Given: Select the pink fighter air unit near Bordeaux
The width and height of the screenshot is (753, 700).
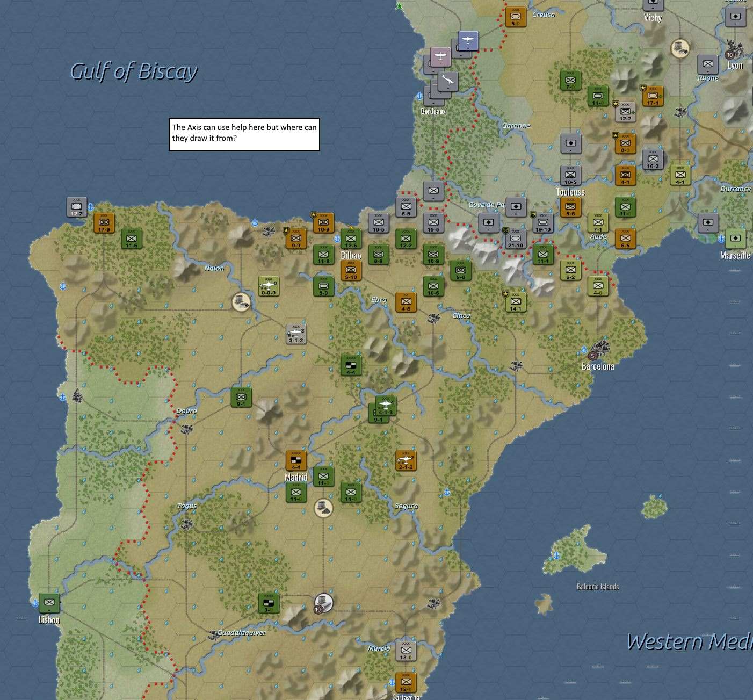Looking at the screenshot, I should coord(440,57).
